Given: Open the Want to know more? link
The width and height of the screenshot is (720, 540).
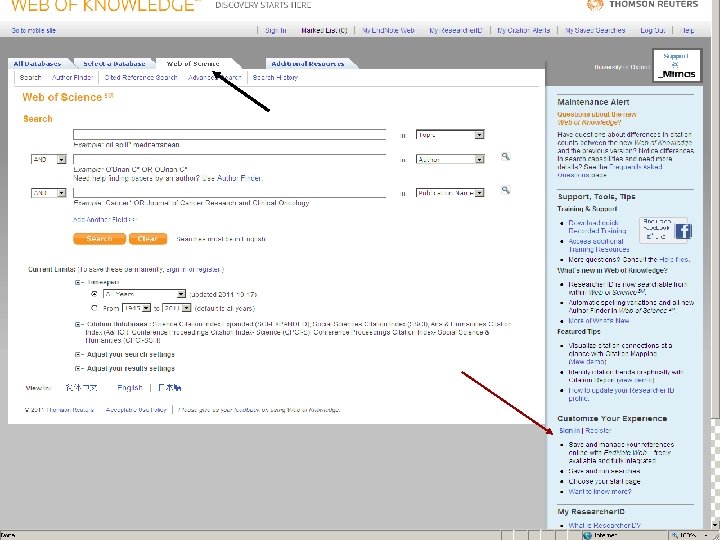Looking at the screenshot, I should [x=600, y=491].
